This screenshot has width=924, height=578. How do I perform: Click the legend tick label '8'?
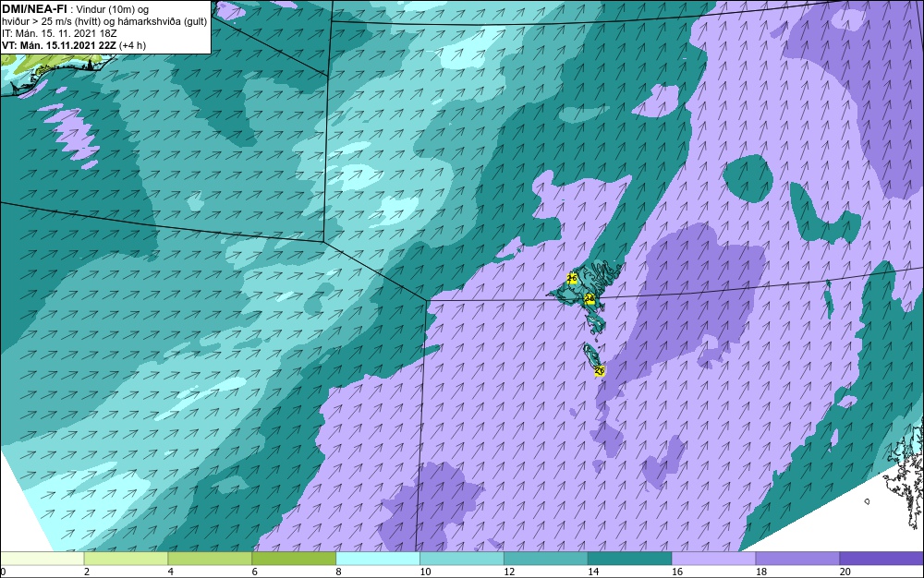tap(339, 572)
